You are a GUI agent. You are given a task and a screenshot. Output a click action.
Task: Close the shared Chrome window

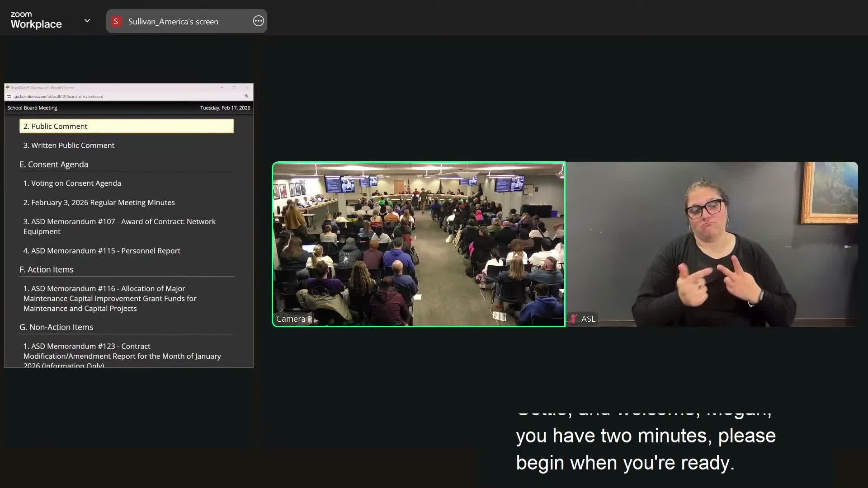pos(247,87)
